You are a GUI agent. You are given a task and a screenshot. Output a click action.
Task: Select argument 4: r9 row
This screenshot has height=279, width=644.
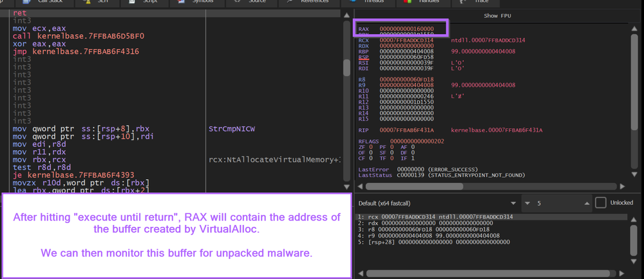(491, 236)
